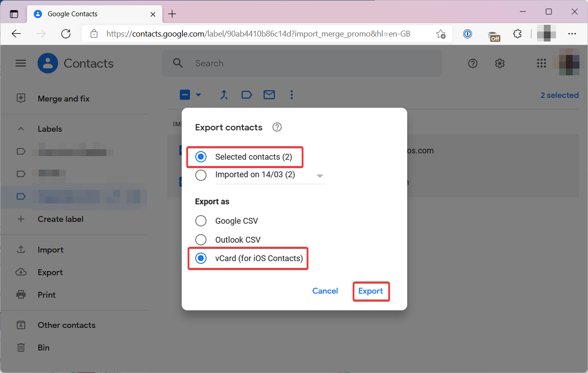The height and width of the screenshot is (373, 588).
Task: Click the site info padlock icon
Action: tap(94, 34)
